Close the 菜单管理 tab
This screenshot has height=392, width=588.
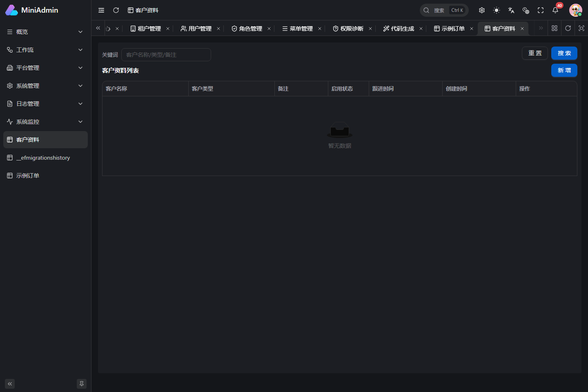[x=320, y=29]
